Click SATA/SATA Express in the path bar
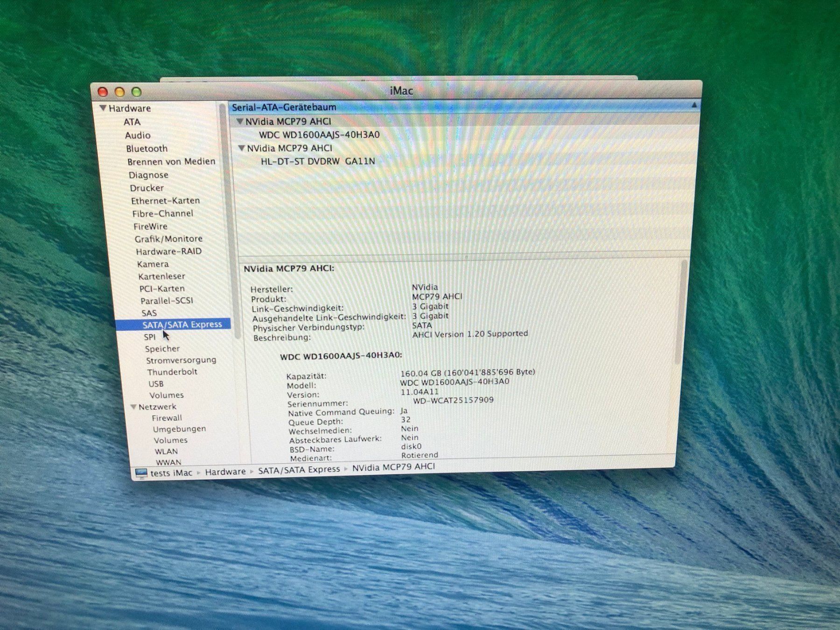 [x=299, y=469]
